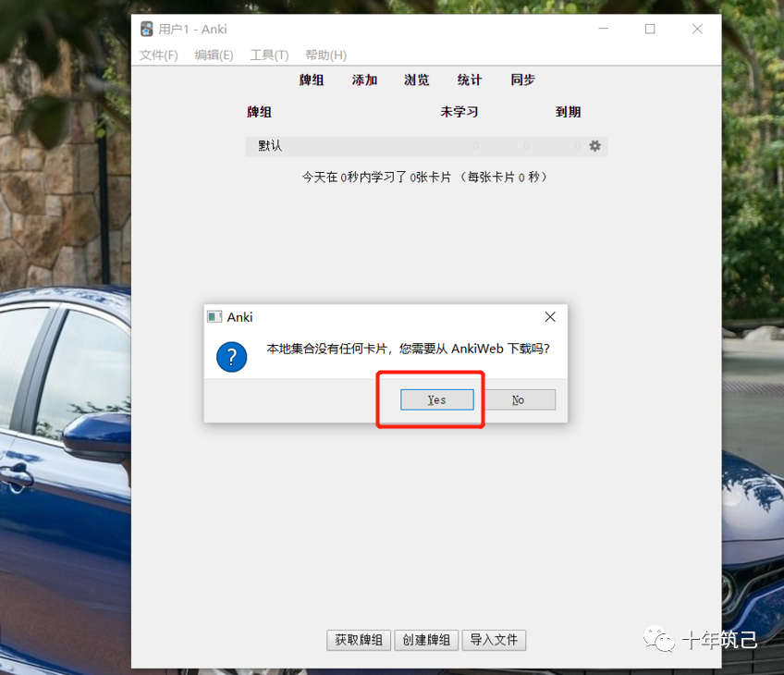
Task: Open gear options for 默认 deck
Action: [x=595, y=146]
